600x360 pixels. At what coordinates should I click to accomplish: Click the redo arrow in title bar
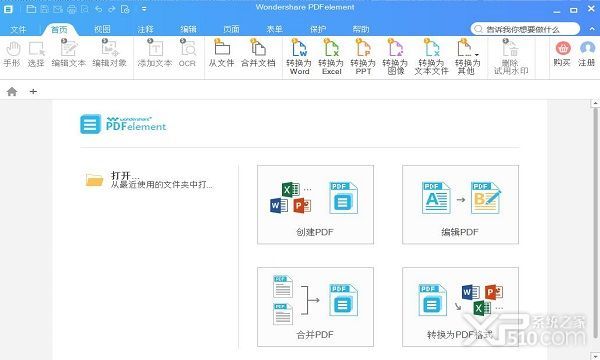coord(112,9)
